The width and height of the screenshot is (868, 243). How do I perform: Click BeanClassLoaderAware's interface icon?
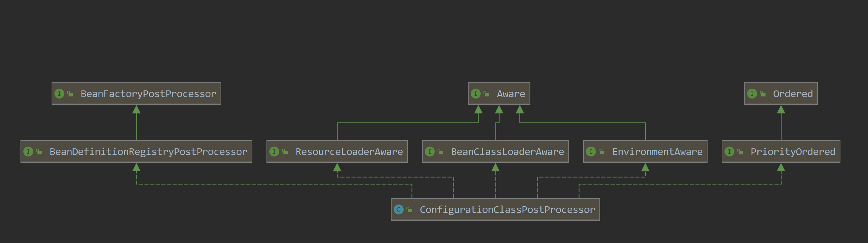tap(430, 152)
